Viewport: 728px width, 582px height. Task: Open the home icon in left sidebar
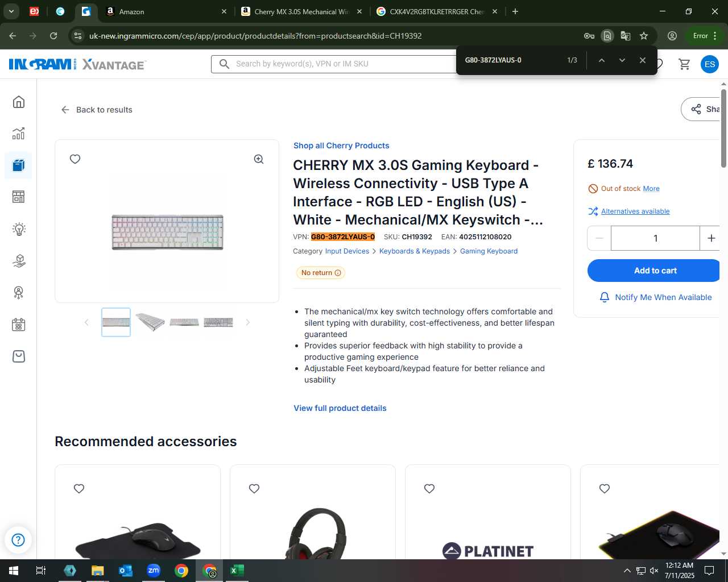pyautogui.click(x=19, y=102)
